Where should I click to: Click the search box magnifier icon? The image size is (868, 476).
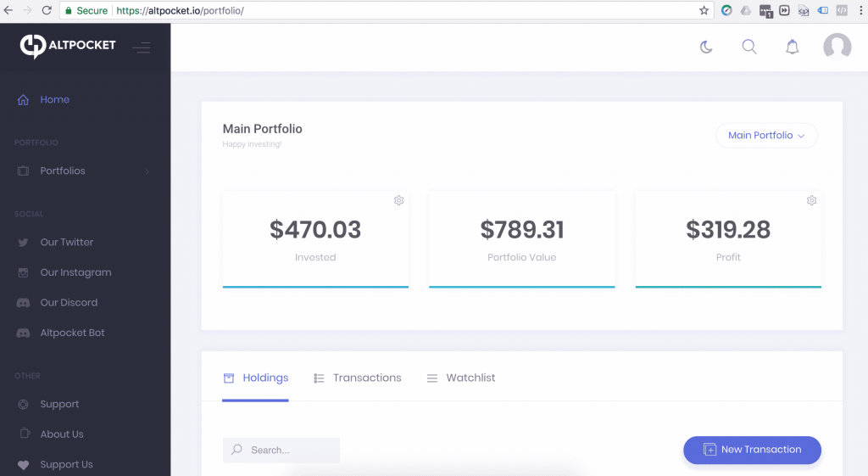(237, 450)
